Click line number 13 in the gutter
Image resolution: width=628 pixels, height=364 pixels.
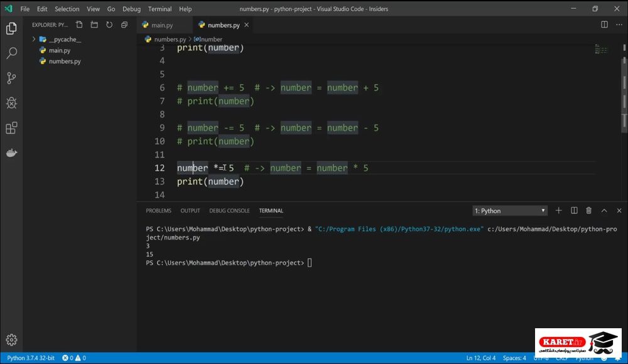[160, 181]
